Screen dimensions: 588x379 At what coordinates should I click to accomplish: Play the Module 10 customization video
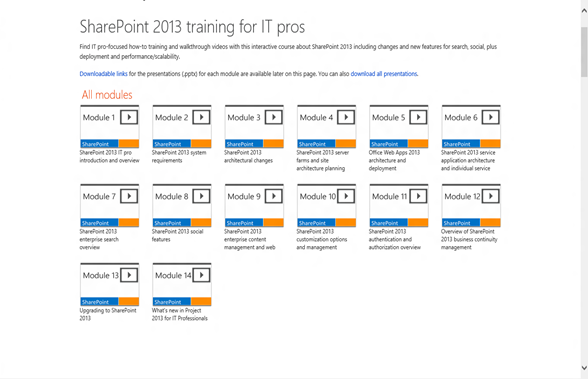346,196
